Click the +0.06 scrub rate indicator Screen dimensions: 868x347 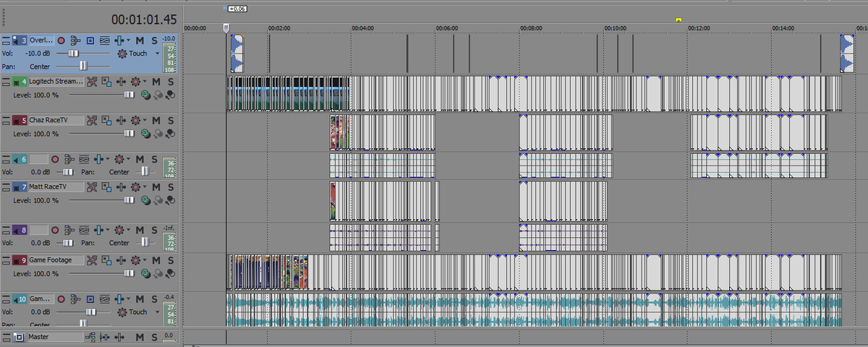point(237,9)
